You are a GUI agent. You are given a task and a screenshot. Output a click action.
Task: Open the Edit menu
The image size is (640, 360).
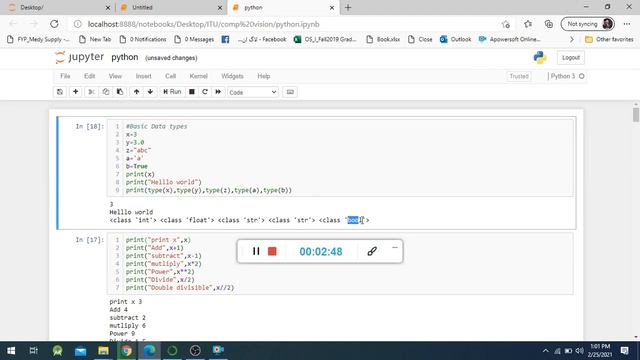pos(89,76)
